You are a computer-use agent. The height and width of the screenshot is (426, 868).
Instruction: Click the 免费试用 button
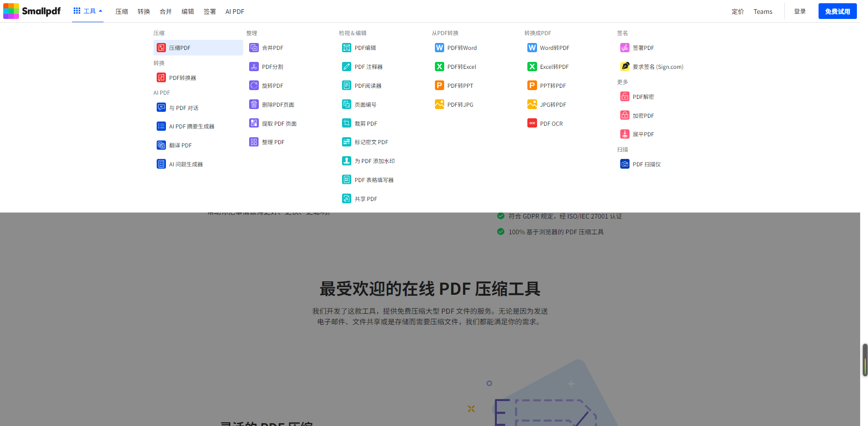pyautogui.click(x=837, y=11)
